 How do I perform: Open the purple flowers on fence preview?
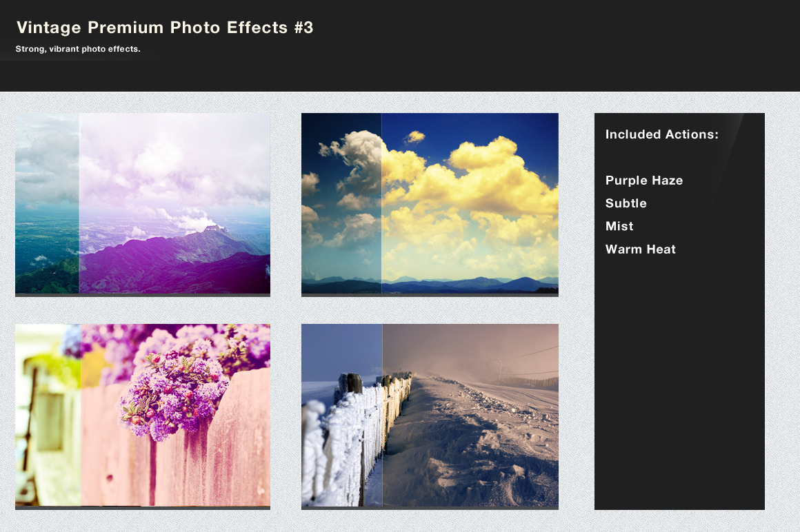pos(174,415)
